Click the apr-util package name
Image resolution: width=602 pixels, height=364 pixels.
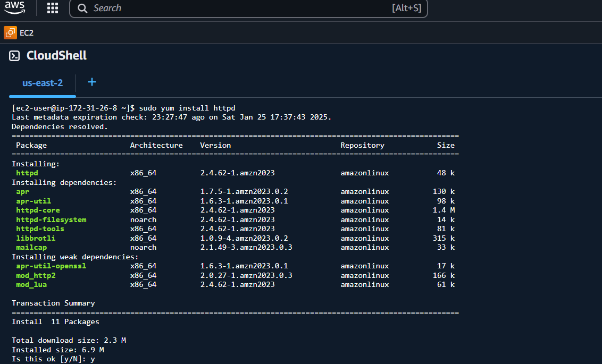point(34,201)
